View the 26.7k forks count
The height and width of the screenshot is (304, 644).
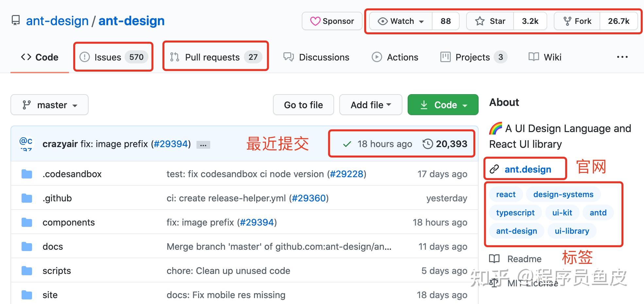[619, 21]
